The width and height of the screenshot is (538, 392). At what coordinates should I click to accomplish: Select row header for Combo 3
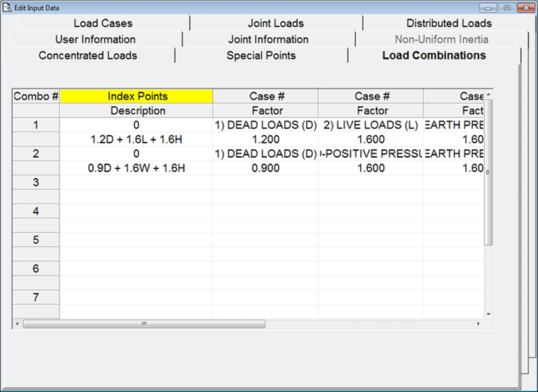36,182
